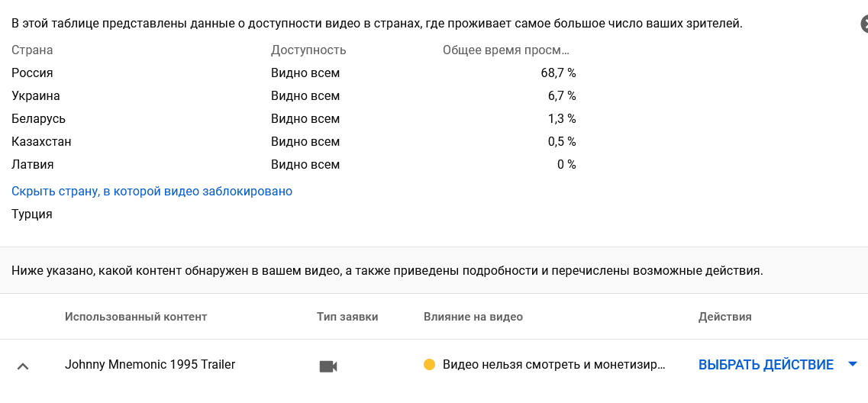Select the Johnny Mnemonic 1995 Trailer title

tap(150, 365)
